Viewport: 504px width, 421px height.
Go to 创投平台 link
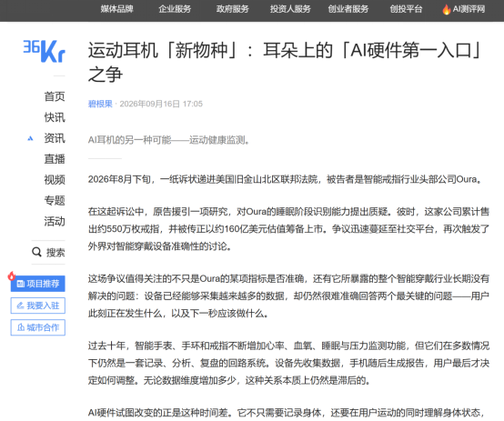(406, 9)
